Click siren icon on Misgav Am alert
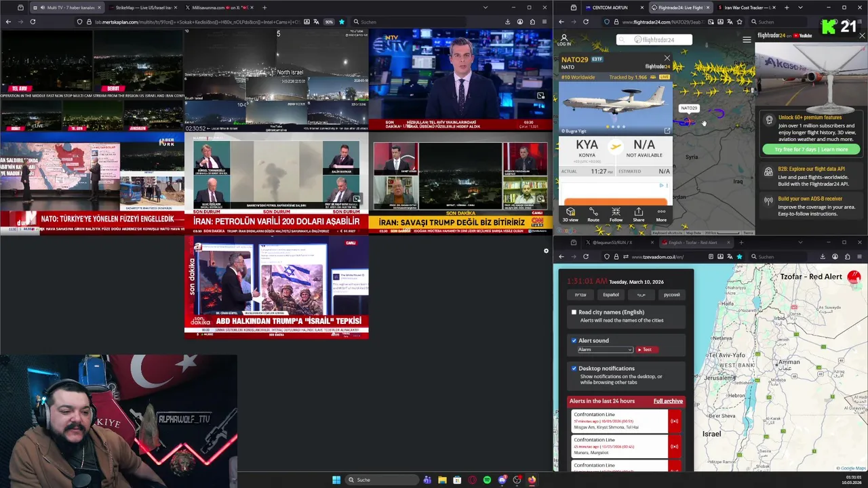 (x=674, y=422)
